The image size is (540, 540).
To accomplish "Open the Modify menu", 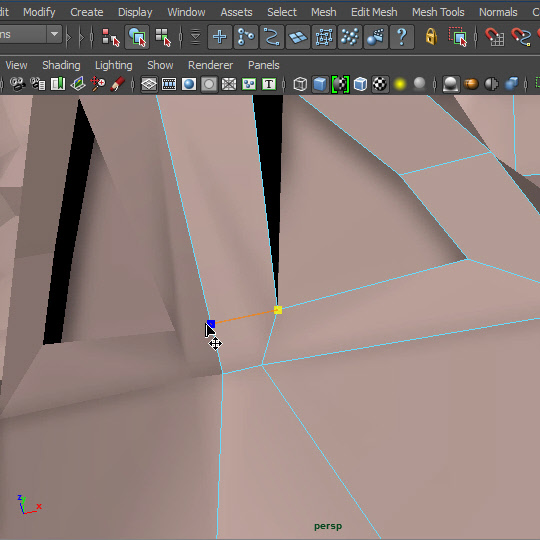I will click(x=39, y=12).
